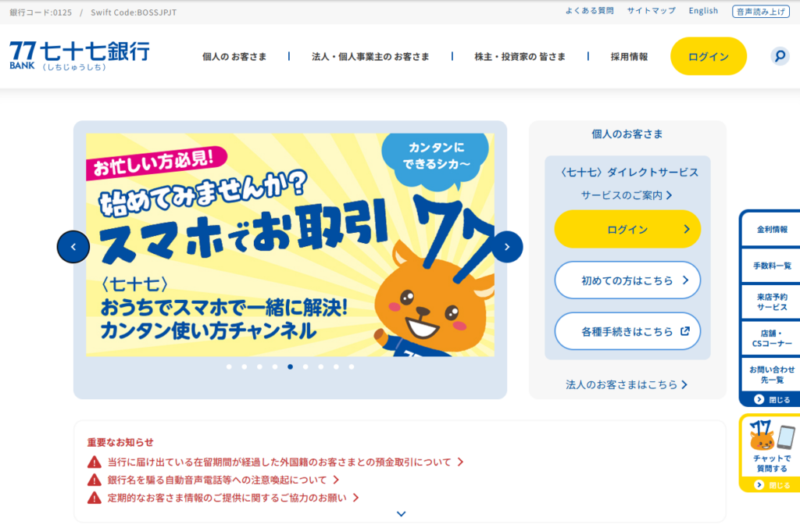This screenshot has width=800, height=532.
Task: Click 初めての方はこちら button
Action: [x=627, y=280]
